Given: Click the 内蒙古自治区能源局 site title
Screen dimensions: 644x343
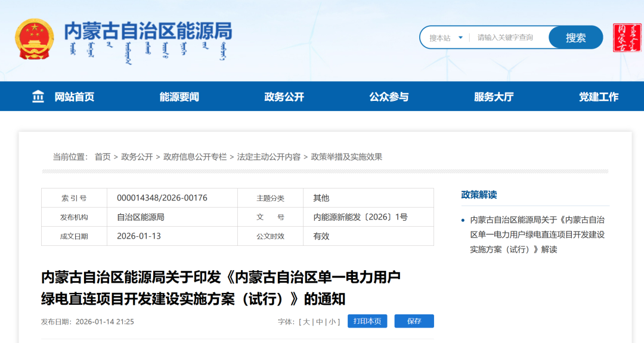Looking at the screenshot, I should [148, 31].
